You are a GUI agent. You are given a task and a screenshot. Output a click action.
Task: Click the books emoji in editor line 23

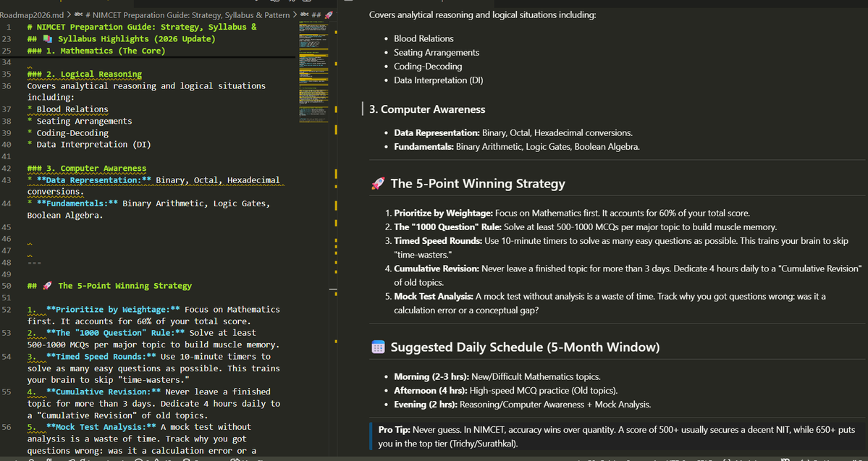pyautogui.click(x=46, y=39)
